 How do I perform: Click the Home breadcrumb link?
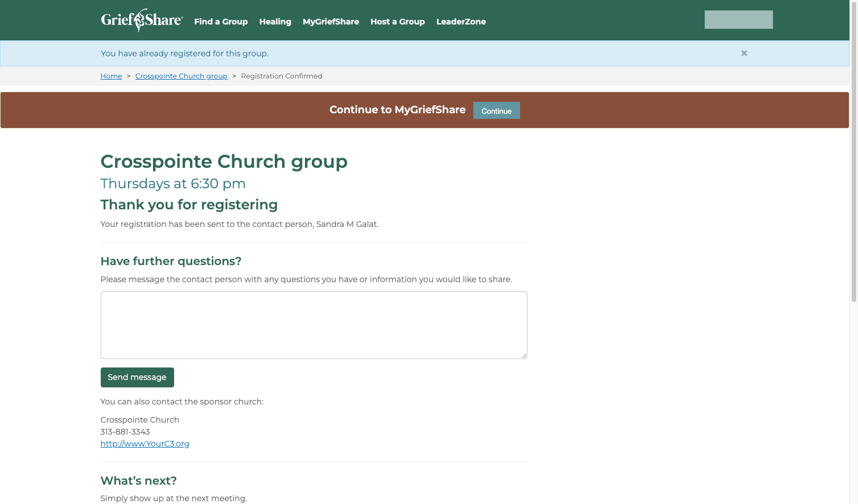point(112,76)
